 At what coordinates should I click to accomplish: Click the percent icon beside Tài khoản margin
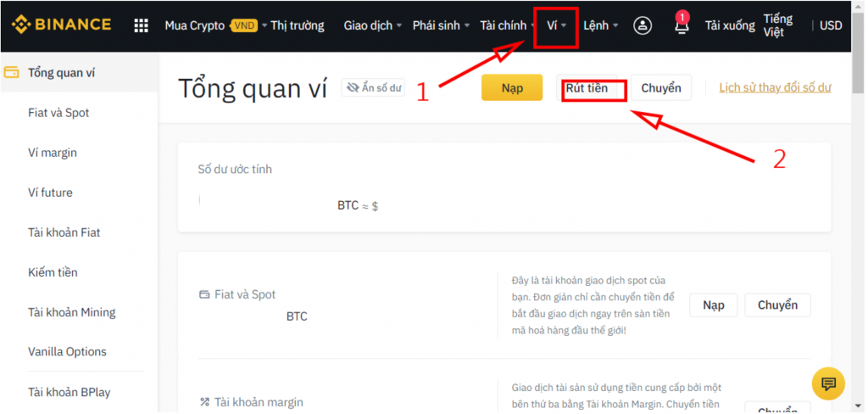point(204,402)
